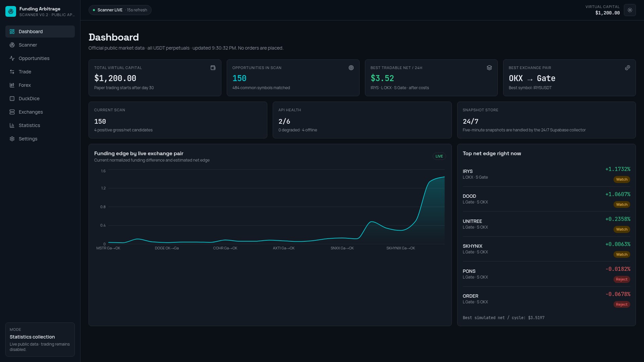Click the Reject badge for PONS
The width and height of the screenshot is (644, 362).
[x=622, y=280]
